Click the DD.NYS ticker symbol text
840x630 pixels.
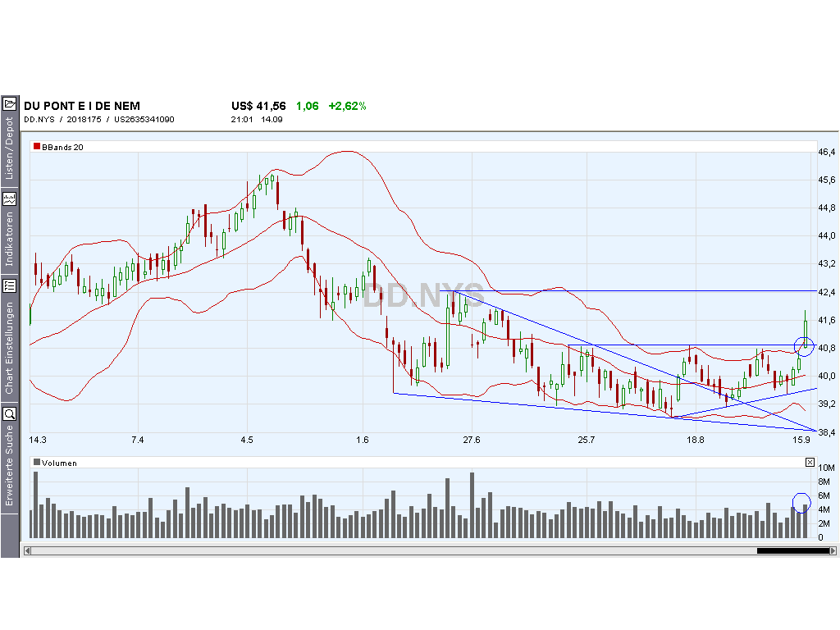(x=39, y=120)
